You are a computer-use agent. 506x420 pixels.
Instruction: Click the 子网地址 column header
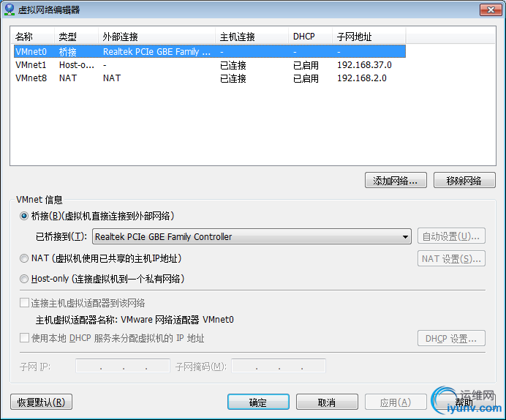click(369, 36)
